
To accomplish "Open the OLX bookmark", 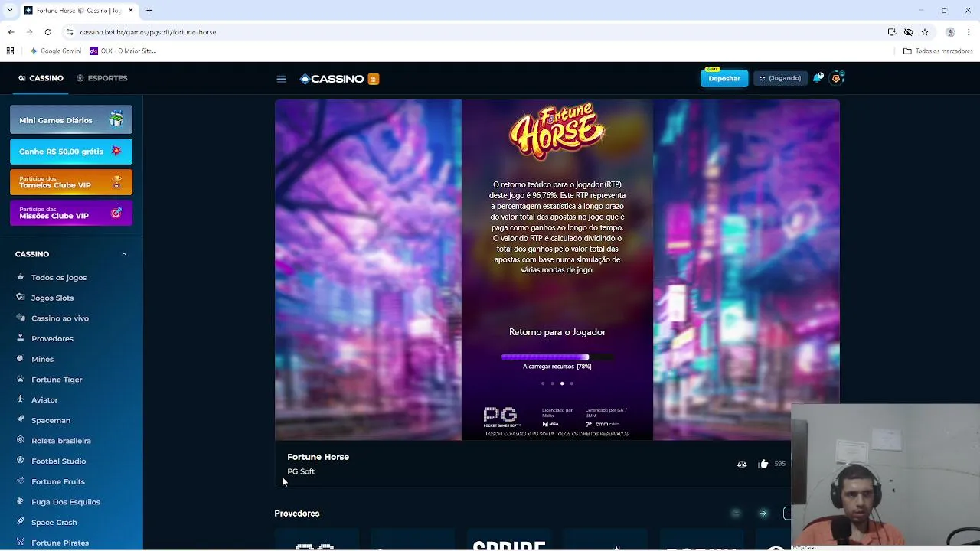I will click(x=122, y=51).
